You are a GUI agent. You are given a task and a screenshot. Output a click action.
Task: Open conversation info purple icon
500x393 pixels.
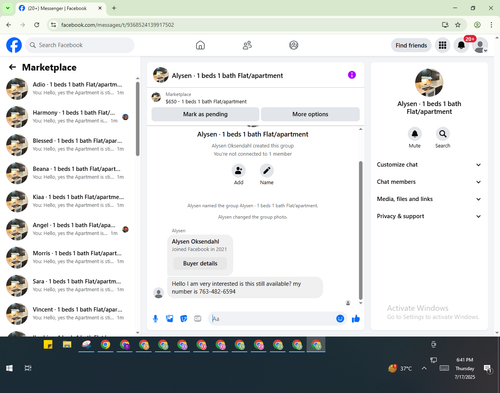pyautogui.click(x=352, y=75)
